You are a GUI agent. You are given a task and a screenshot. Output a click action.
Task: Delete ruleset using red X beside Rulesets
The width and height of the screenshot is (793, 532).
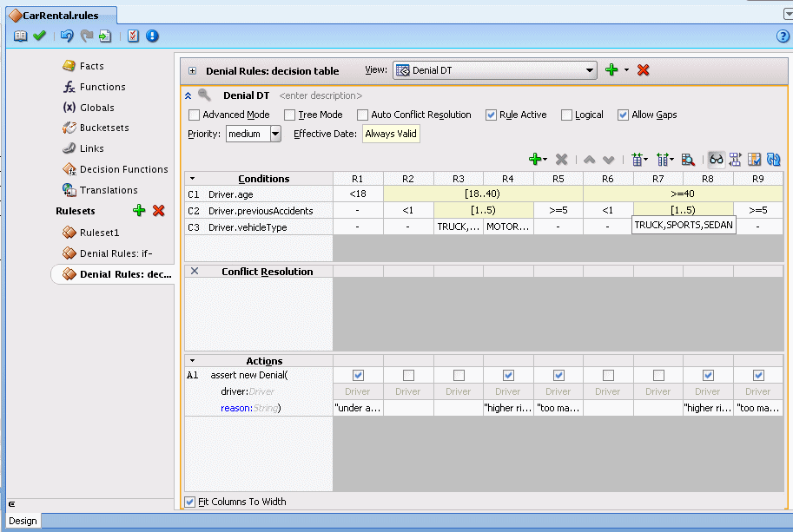tap(158, 210)
